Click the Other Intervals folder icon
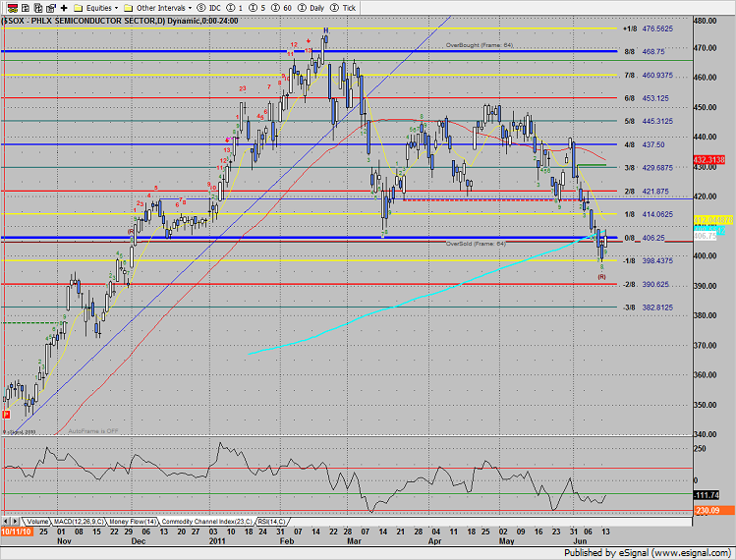The width and height of the screenshot is (736, 560). pos(128,8)
